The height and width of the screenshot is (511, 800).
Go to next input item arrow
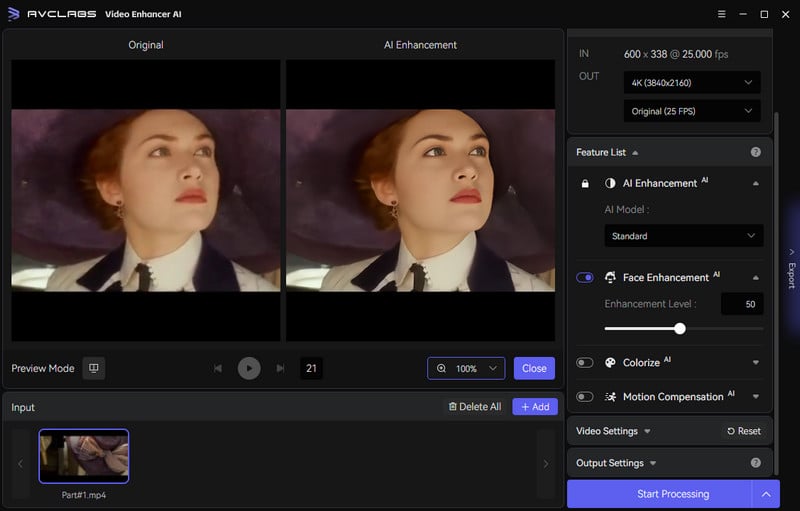pos(546,464)
